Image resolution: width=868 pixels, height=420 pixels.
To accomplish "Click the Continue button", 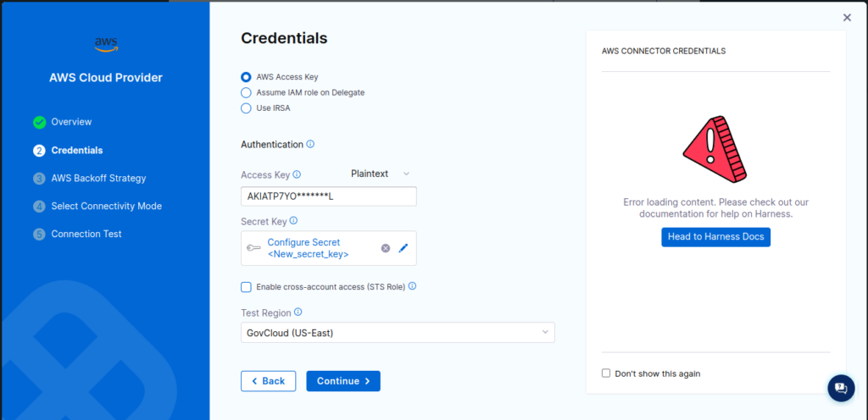I will click(x=342, y=381).
